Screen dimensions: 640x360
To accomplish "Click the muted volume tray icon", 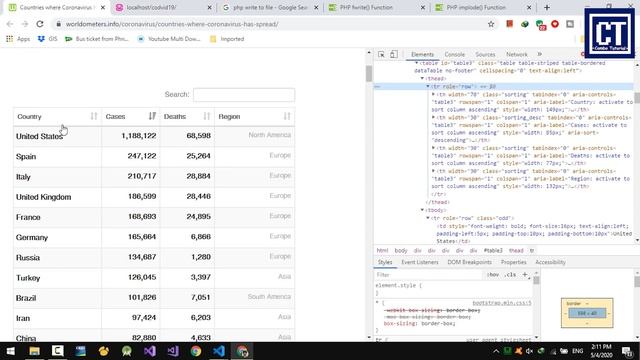I will [x=529, y=351].
